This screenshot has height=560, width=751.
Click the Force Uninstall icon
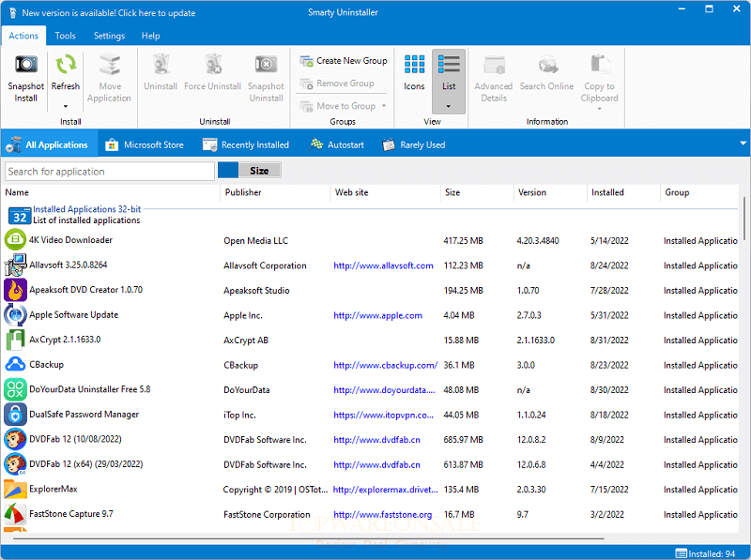[213, 65]
